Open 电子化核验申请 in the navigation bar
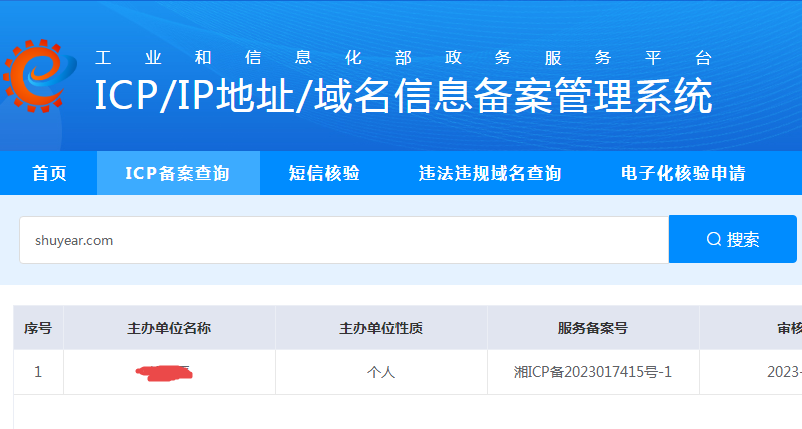This screenshot has width=802, height=429. point(683,173)
